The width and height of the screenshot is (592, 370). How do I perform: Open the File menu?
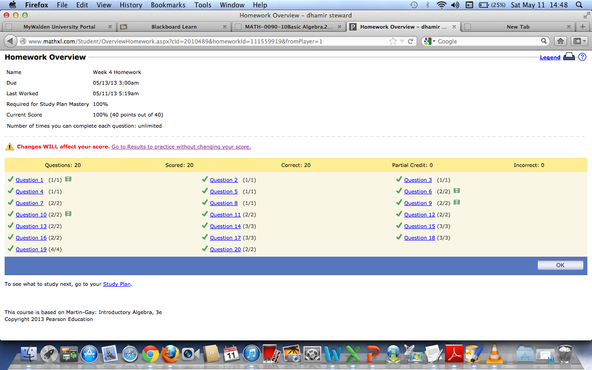click(x=62, y=5)
